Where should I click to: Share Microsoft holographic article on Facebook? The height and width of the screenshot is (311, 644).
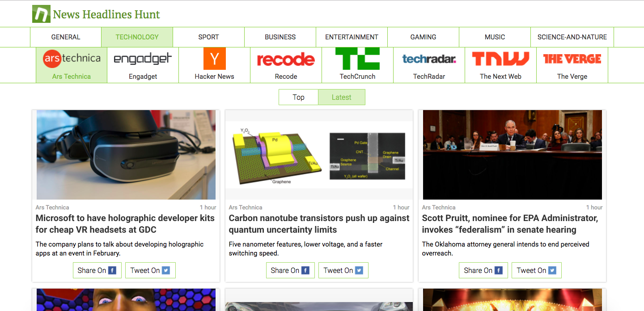[97, 270]
